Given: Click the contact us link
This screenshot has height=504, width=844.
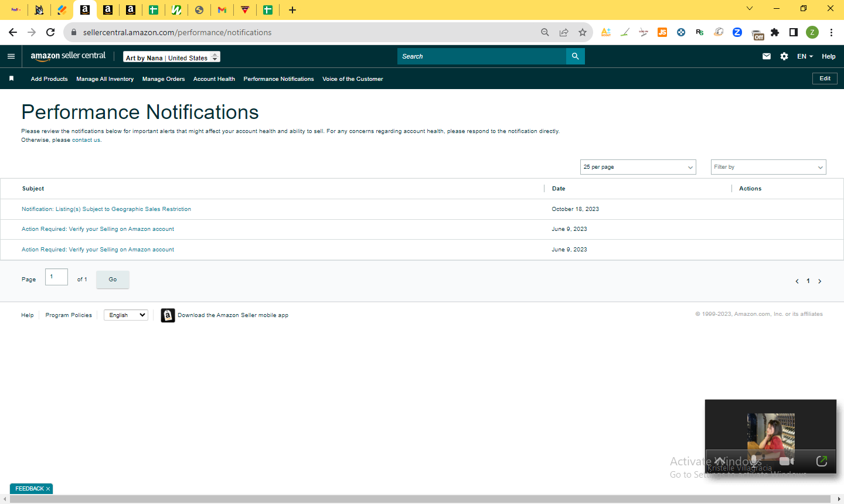Looking at the screenshot, I should [x=86, y=140].
